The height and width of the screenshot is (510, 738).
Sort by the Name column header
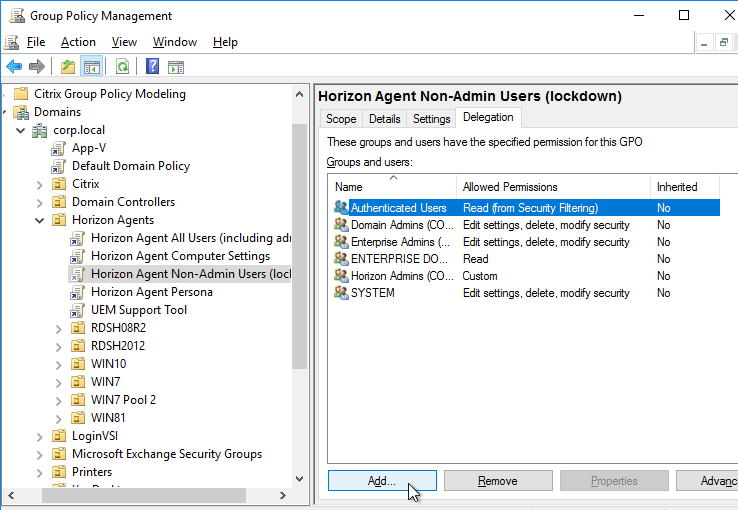pyautogui.click(x=393, y=187)
